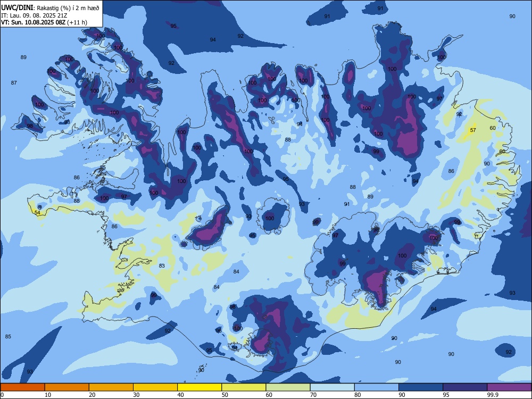Click the sky blue 80–90 legend swatch

tap(377, 387)
